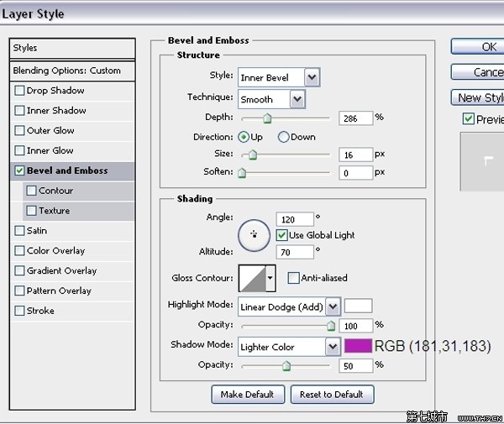
Task: Click the Reset to Default button
Action: (332, 395)
